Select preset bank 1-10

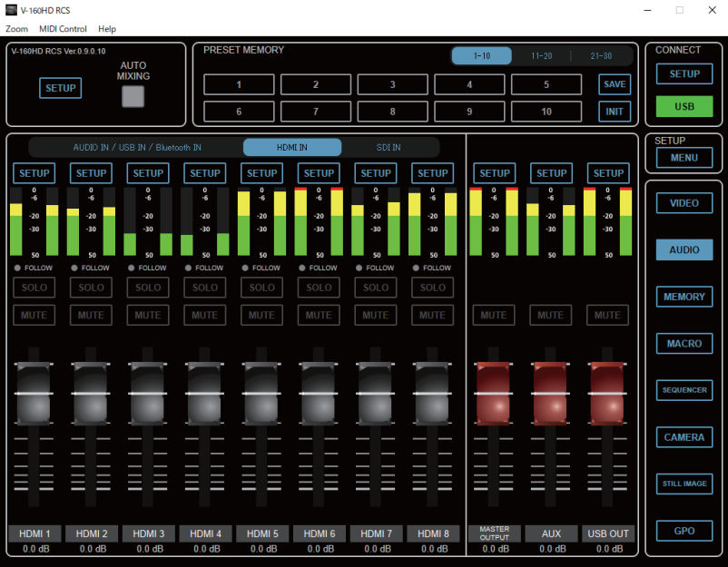482,55
